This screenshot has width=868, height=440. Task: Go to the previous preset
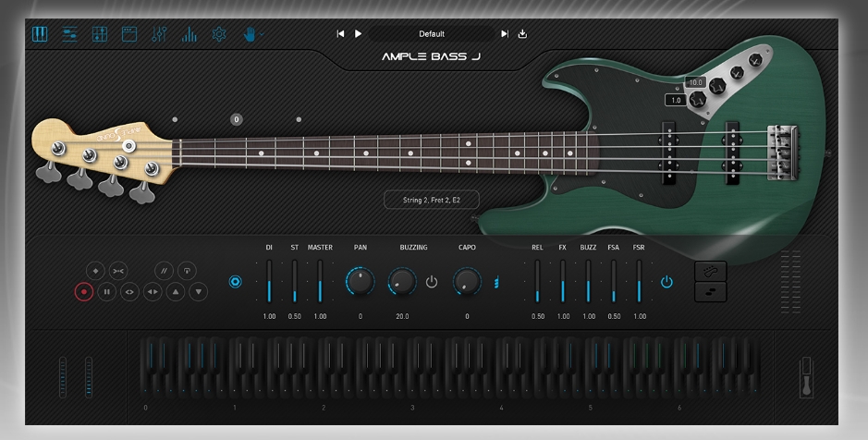pos(340,34)
